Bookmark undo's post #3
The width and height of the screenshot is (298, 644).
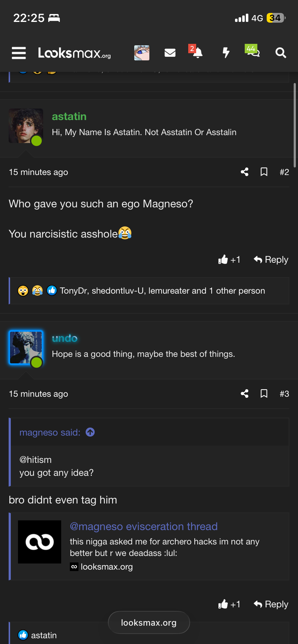[264, 394]
